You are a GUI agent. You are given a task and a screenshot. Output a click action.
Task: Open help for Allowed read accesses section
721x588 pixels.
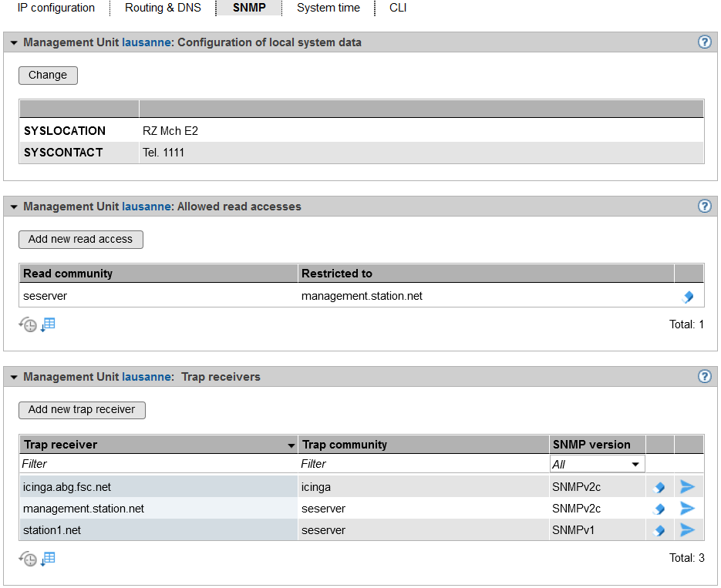704,207
